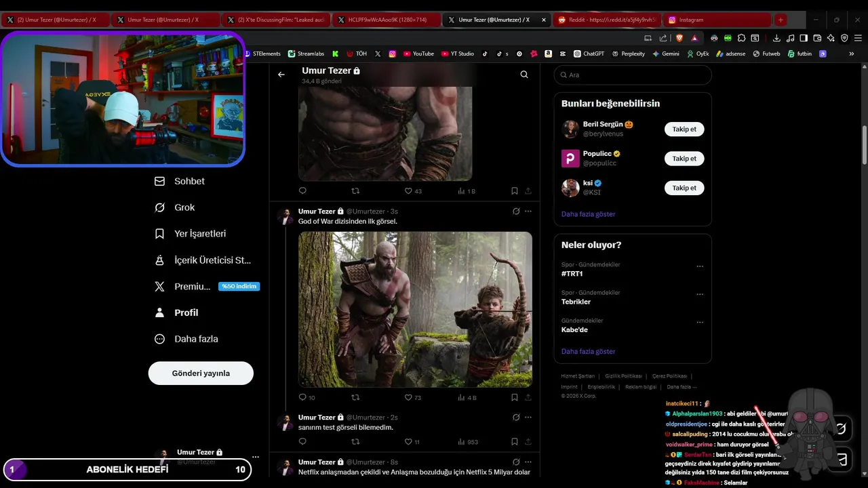The width and height of the screenshot is (868, 488).
Task: Open options for the #TRT1 trend
Action: click(700, 266)
